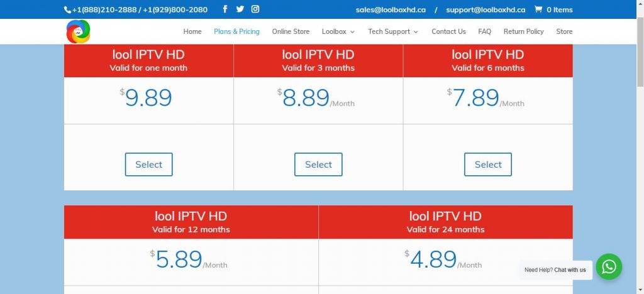Click the $7.89 /Month price
Viewport: 644px width, 294px height.
pos(486,99)
